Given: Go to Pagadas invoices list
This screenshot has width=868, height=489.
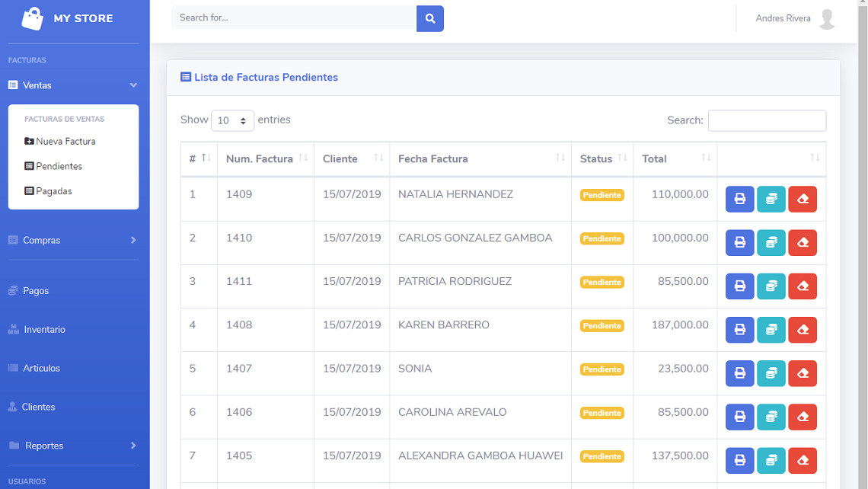Looking at the screenshot, I should [x=53, y=191].
